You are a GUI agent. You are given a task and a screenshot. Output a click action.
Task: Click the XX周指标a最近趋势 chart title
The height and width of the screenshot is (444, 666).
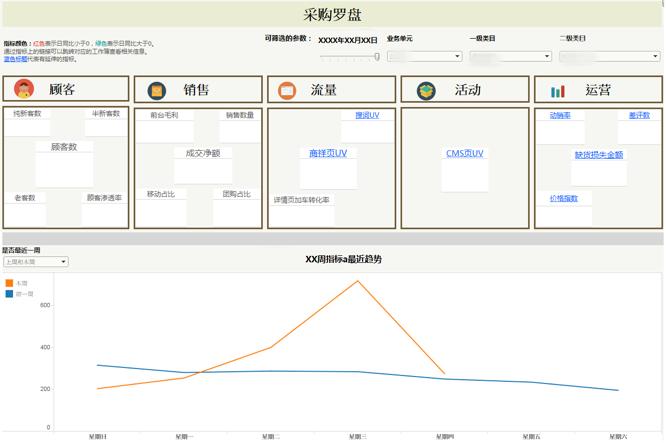(x=343, y=259)
